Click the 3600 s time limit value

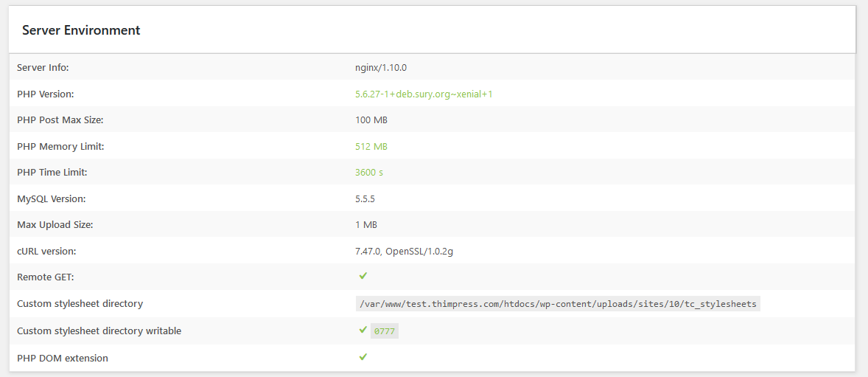[368, 173]
